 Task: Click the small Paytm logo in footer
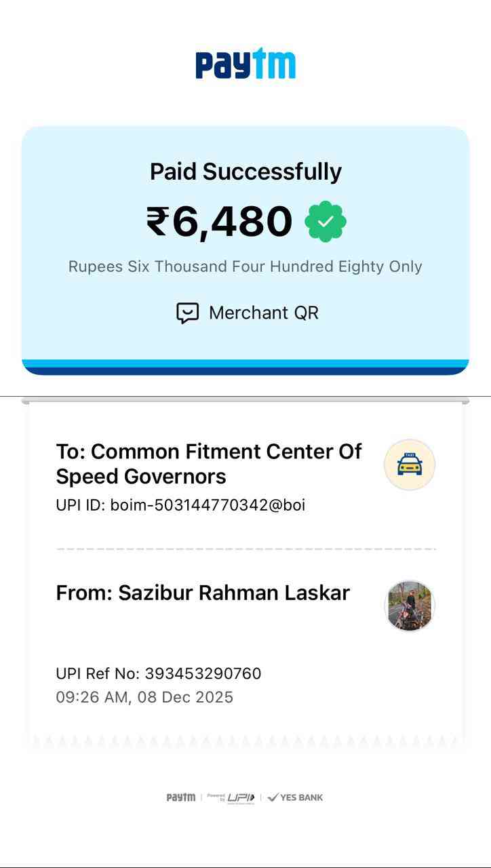[181, 797]
